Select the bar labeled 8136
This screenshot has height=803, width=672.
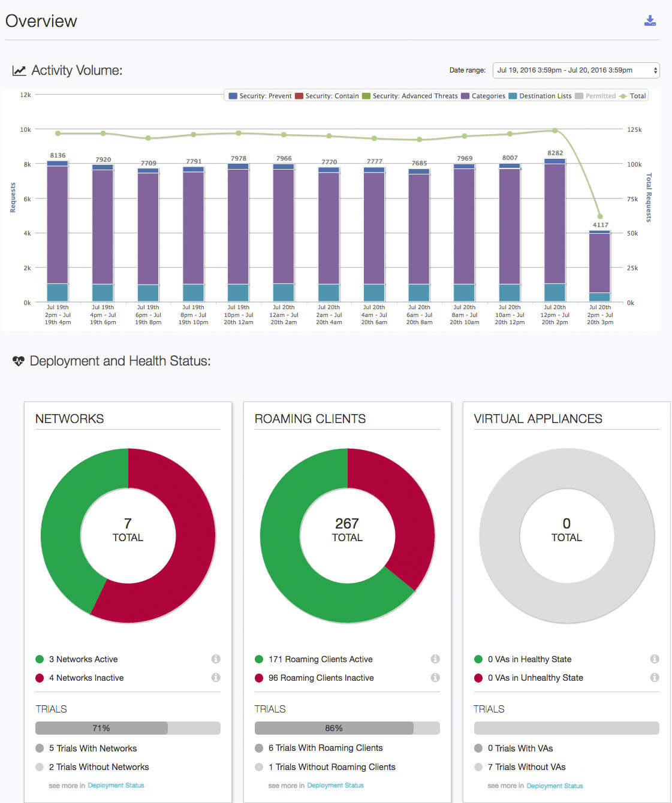58,231
